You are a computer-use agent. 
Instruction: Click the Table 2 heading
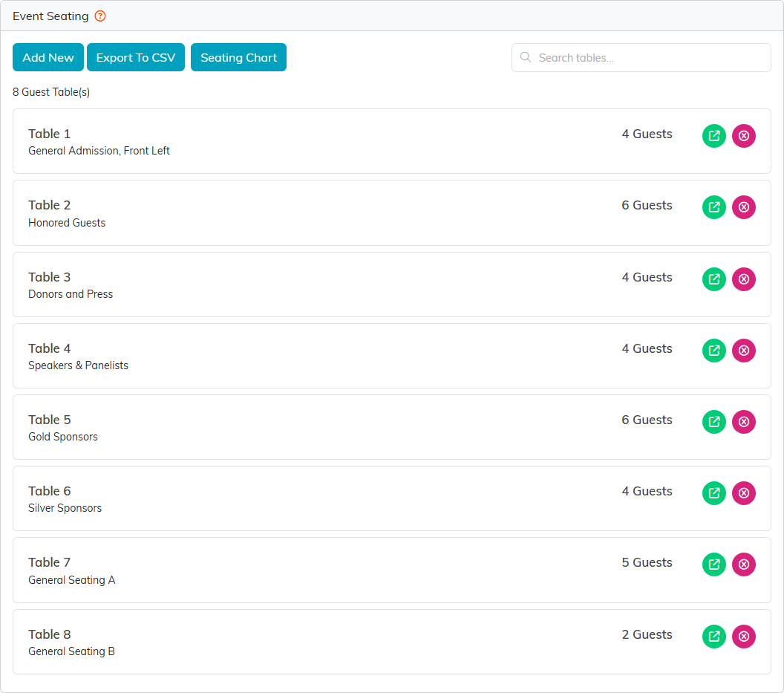click(50, 206)
